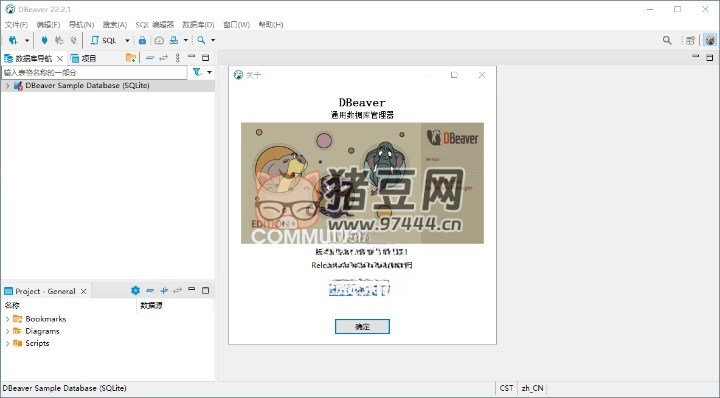Click the reconnect icon in the toolbar

[x=59, y=40]
